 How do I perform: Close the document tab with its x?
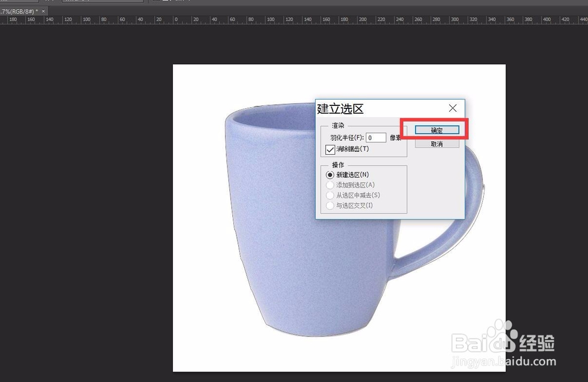click(x=43, y=11)
